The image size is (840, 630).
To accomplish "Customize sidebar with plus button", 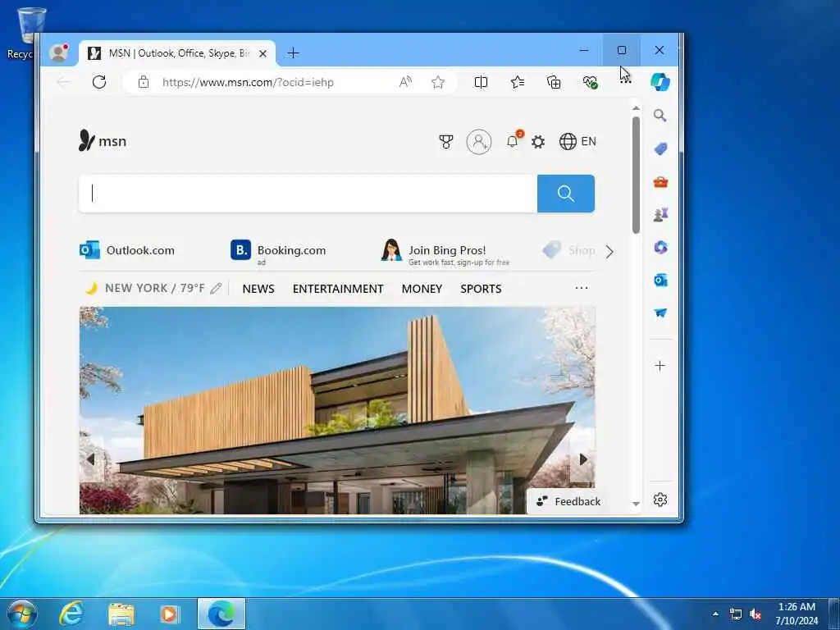I will point(660,366).
